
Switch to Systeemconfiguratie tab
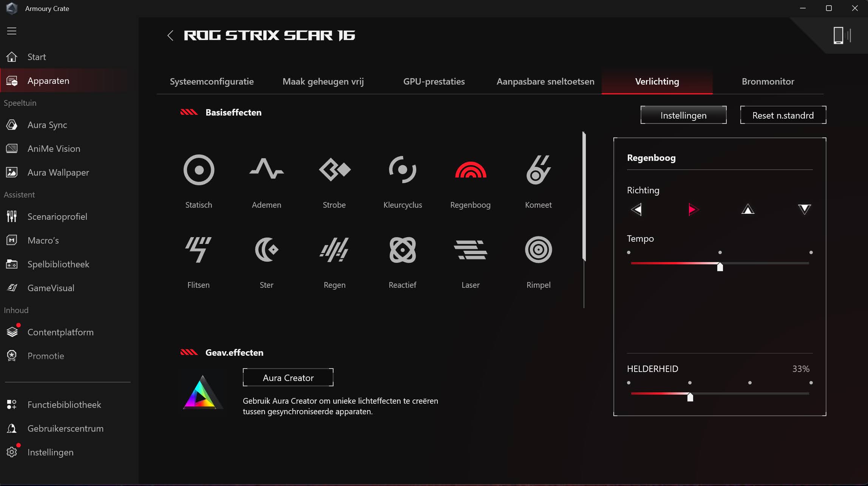(212, 82)
